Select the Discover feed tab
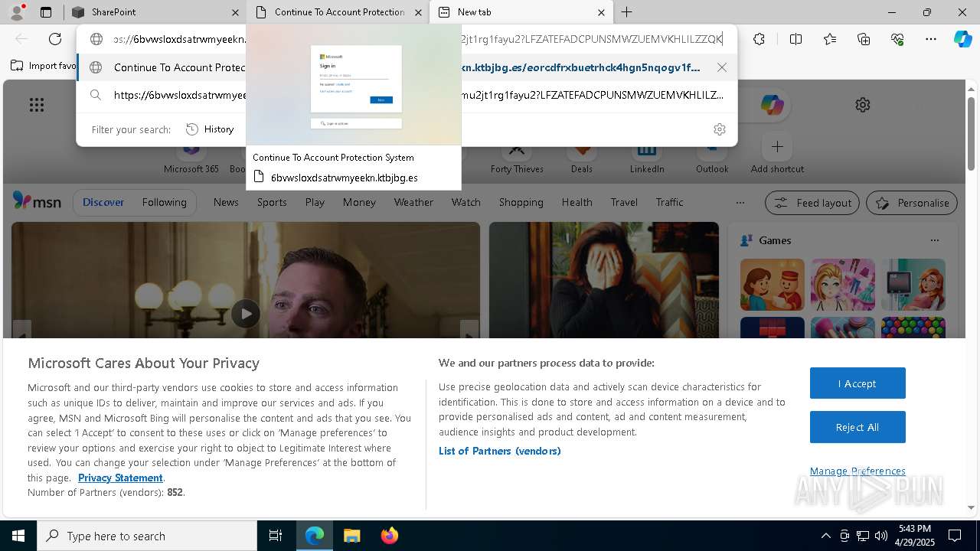 point(103,202)
